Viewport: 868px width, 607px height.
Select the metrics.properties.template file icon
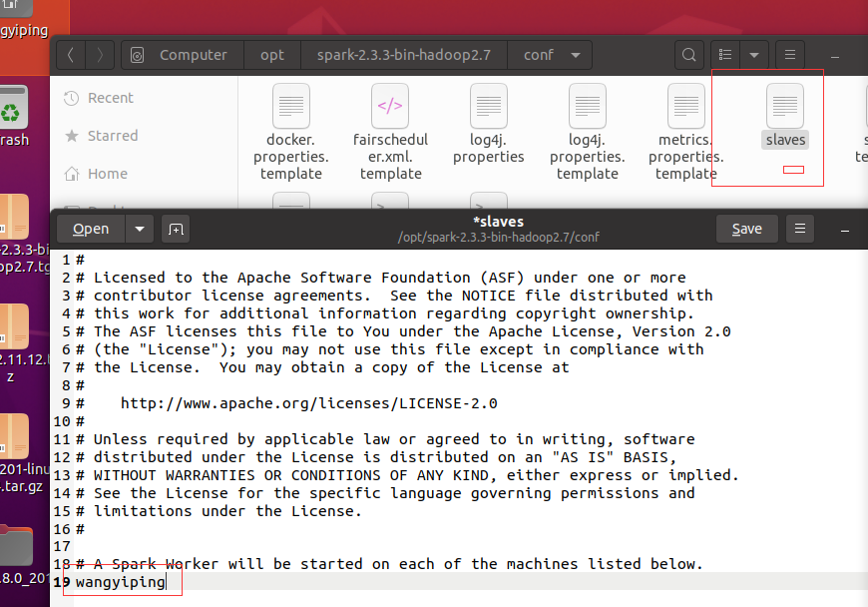point(685,105)
